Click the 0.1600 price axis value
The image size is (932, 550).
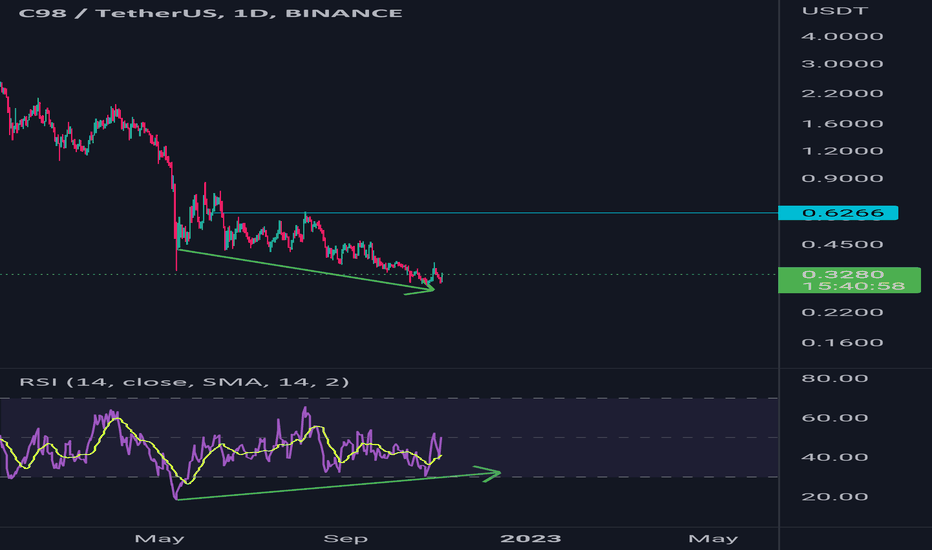coord(842,342)
